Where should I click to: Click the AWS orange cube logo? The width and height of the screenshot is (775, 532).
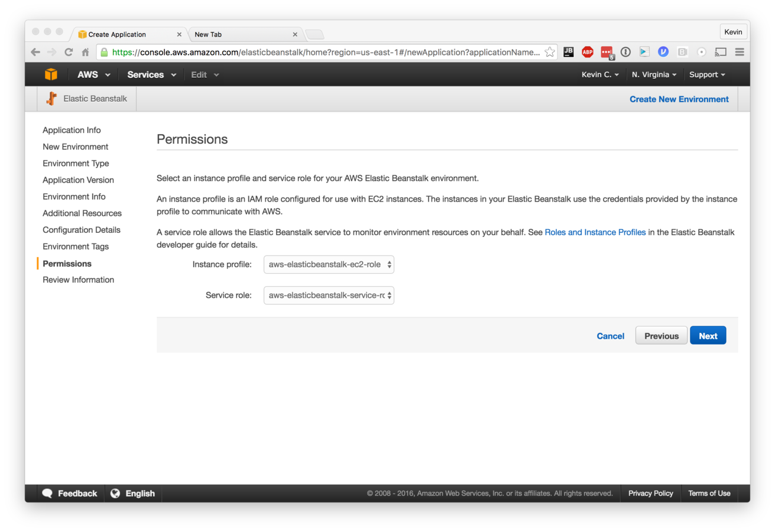[51, 74]
